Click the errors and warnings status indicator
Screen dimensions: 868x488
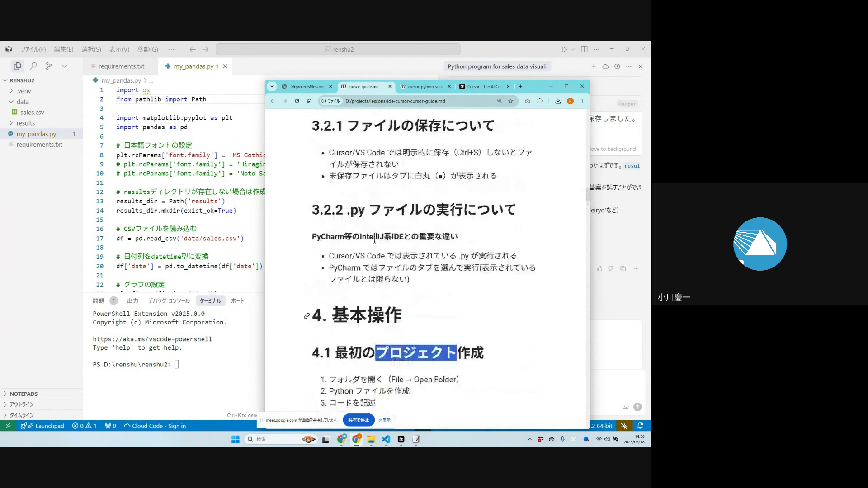tap(84, 426)
